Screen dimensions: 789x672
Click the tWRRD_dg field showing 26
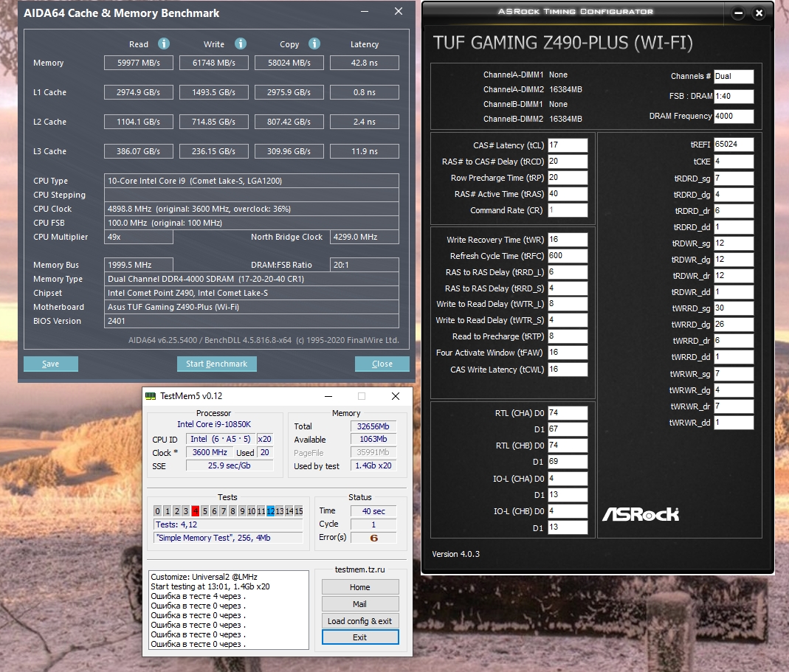[734, 325]
